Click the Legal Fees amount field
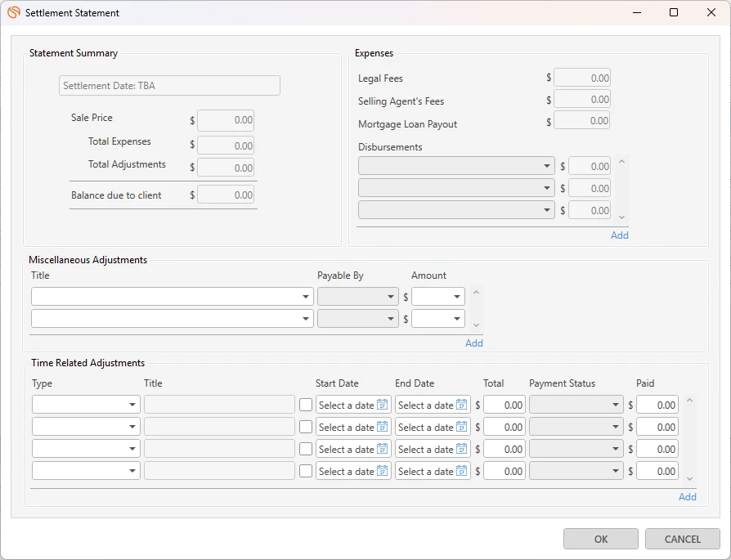Screen dimensions: 731x560 point(582,78)
